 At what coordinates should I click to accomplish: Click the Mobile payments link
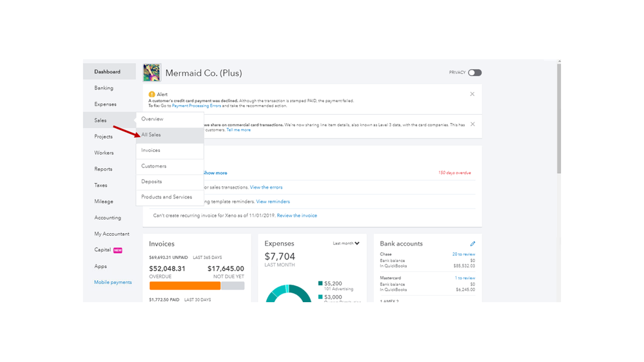pyautogui.click(x=113, y=282)
